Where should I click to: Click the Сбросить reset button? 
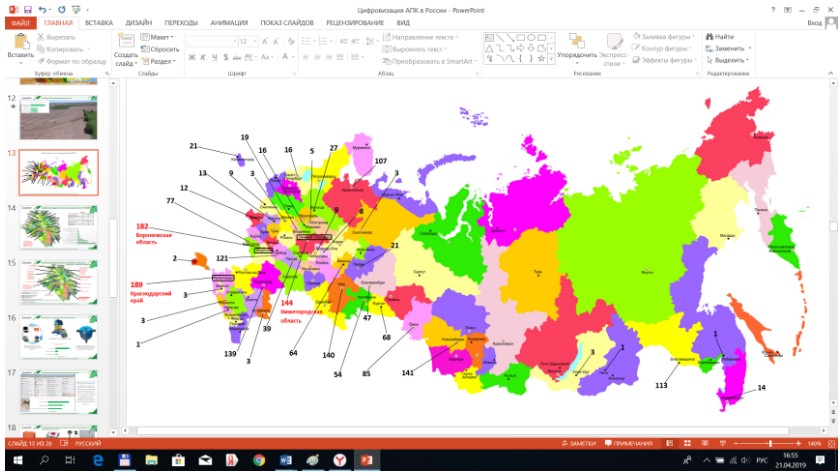pyautogui.click(x=160, y=49)
